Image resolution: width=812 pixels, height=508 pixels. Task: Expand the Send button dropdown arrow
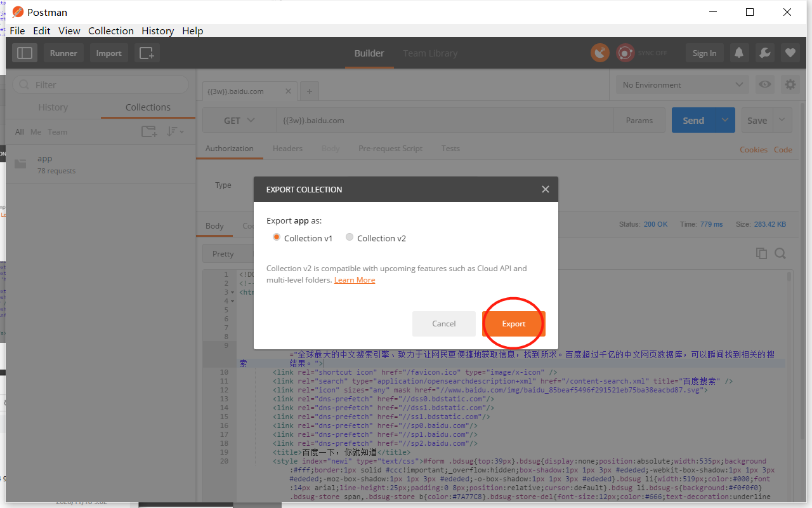click(725, 120)
